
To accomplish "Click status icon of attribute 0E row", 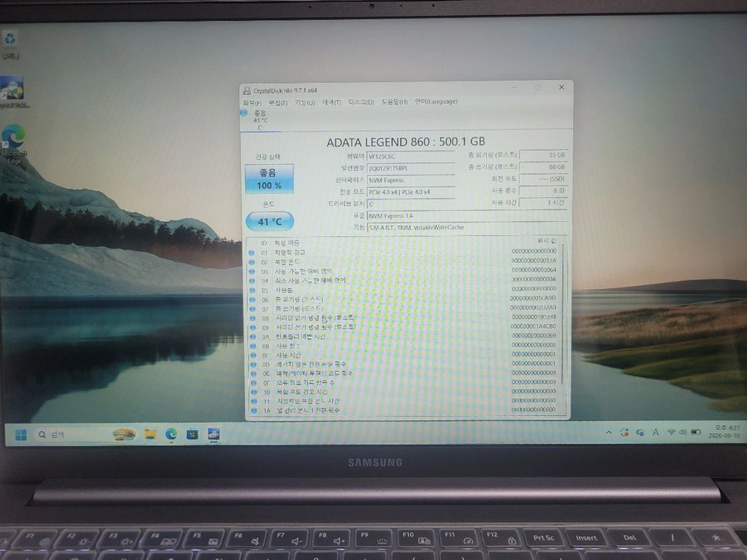I will pos(253,374).
